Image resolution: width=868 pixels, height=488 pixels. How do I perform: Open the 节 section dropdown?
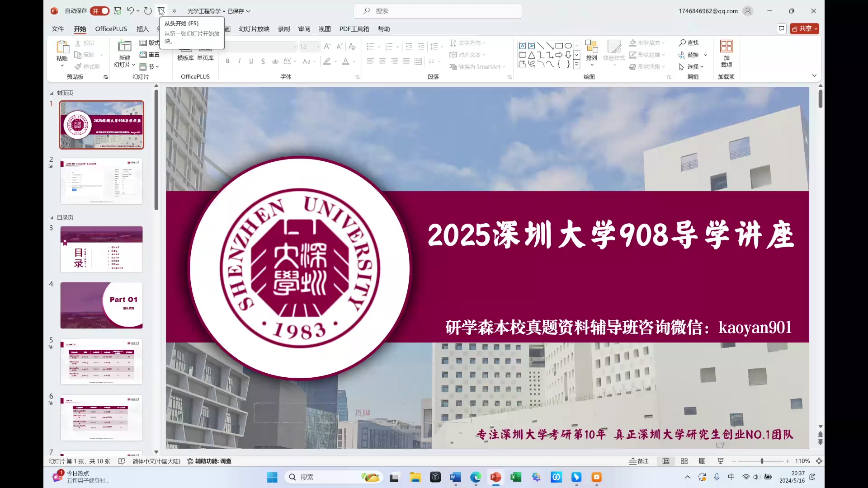click(150, 67)
